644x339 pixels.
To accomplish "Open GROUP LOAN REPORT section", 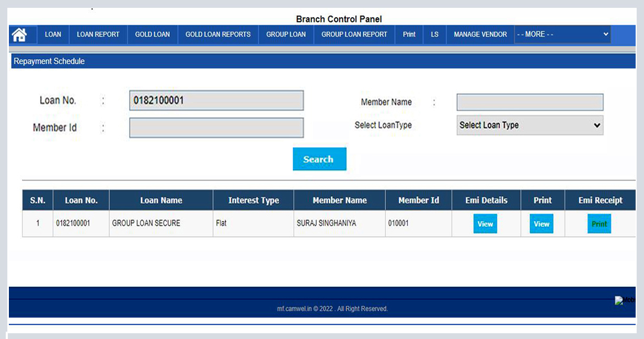I will click(354, 34).
